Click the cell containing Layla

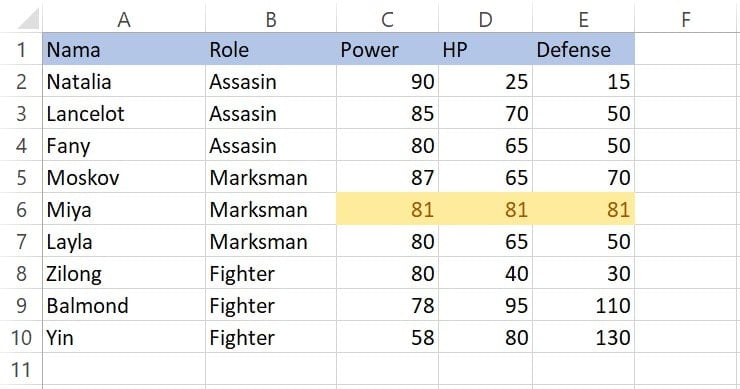(x=124, y=241)
